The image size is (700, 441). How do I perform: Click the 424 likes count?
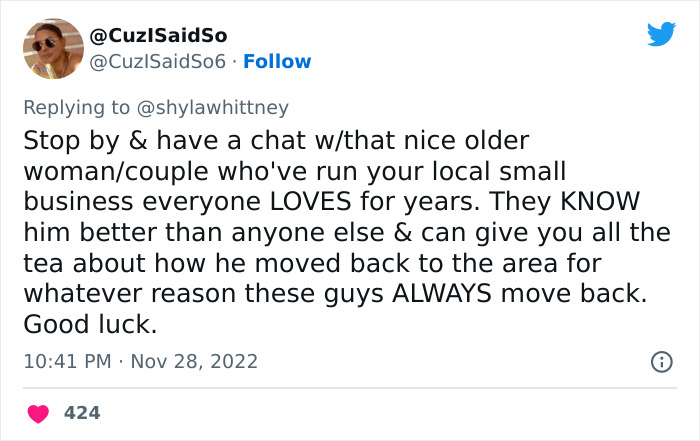82,412
